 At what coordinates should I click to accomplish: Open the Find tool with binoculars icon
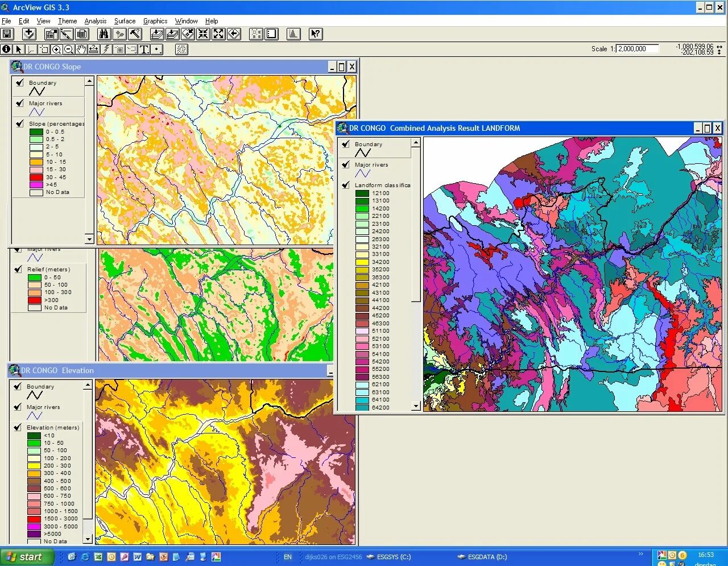pos(104,34)
